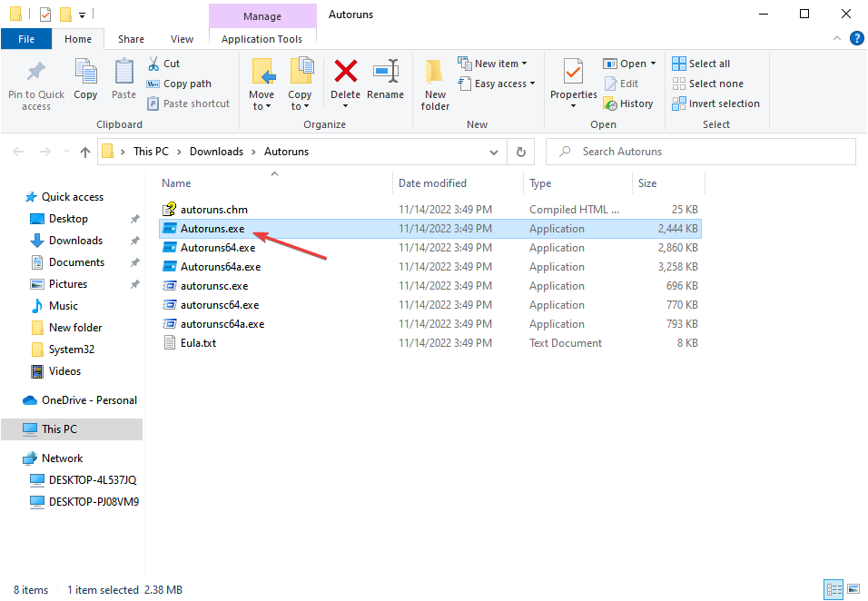Click Downloads in the address breadcrumb
This screenshot has height=601, width=868.
[x=216, y=152]
